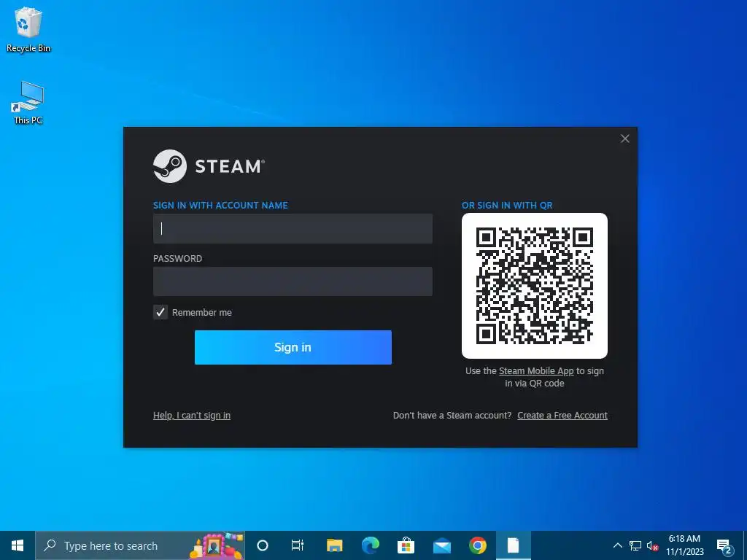Open Task View from the taskbar
Image resolution: width=747 pixels, height=560 pixels.
click(x=298, y=545)
